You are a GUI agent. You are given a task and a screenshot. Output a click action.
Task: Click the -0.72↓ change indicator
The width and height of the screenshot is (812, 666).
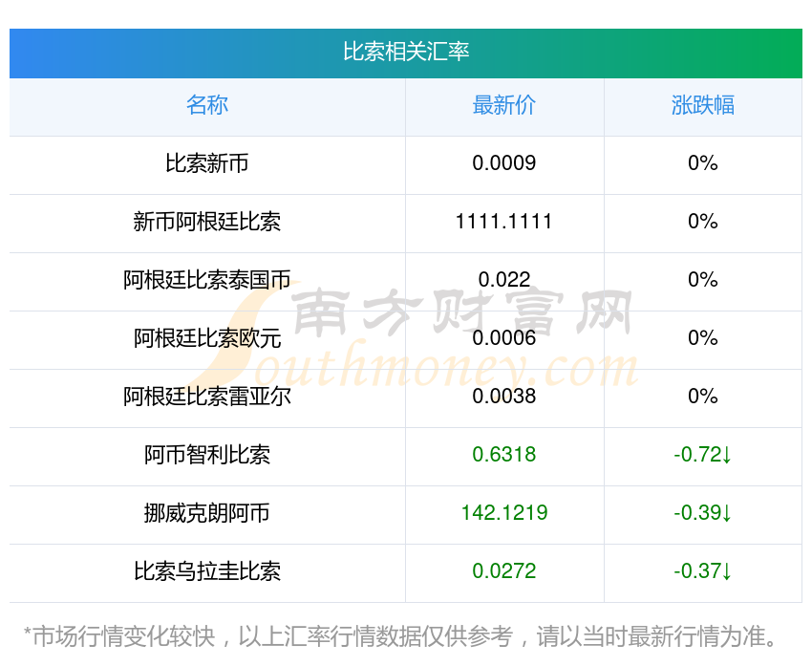tap(703, 455)
